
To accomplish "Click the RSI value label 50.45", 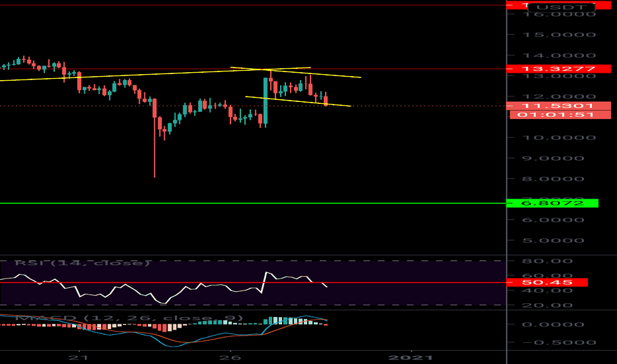I will click(547, 282).
